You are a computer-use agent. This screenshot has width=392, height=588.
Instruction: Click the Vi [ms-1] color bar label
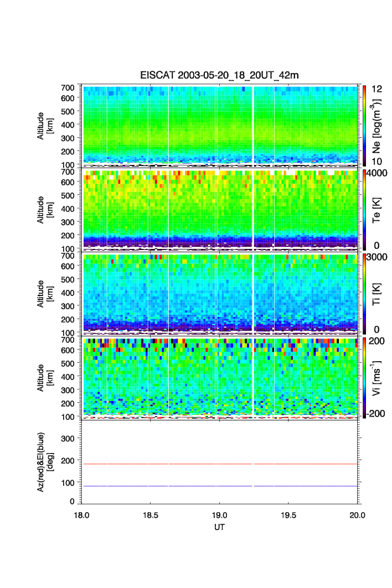pyautogui.click(x=377, y=377)
